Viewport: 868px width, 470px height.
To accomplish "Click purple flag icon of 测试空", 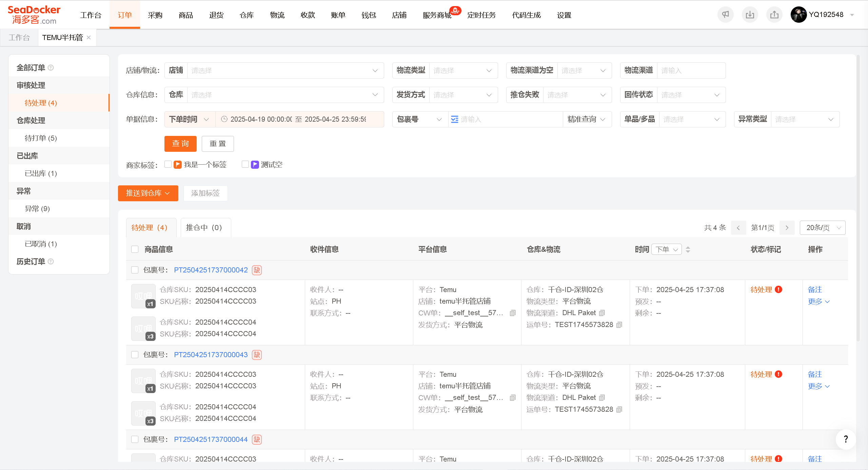I will [255, 165].
